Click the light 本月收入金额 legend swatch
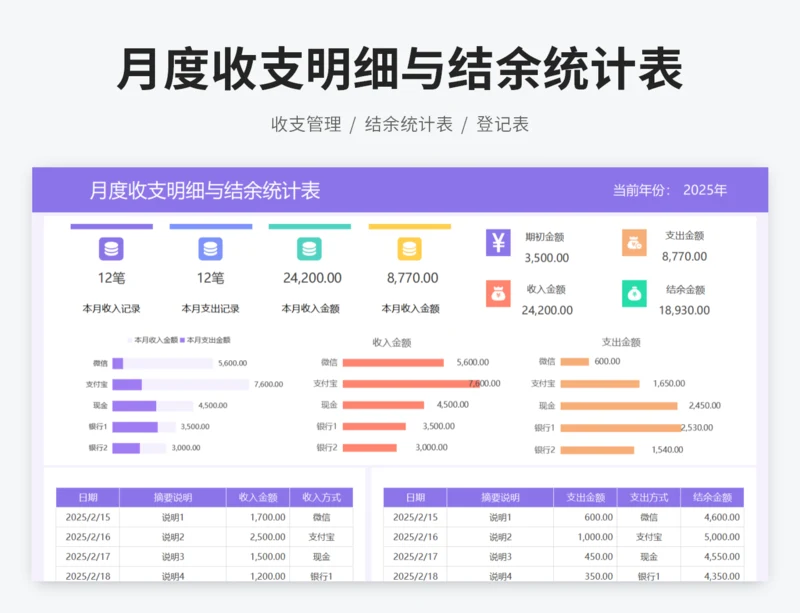800x613 pixels. coord(130,340)
